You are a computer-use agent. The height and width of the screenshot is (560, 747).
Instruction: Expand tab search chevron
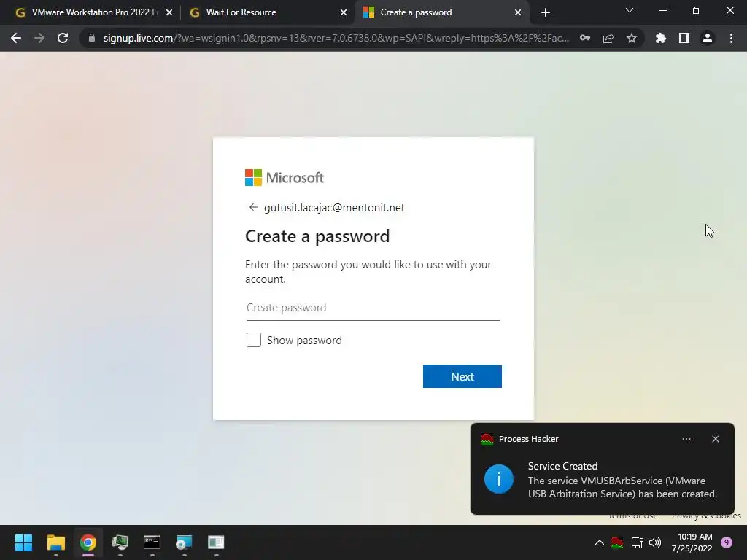click(630, 10)
